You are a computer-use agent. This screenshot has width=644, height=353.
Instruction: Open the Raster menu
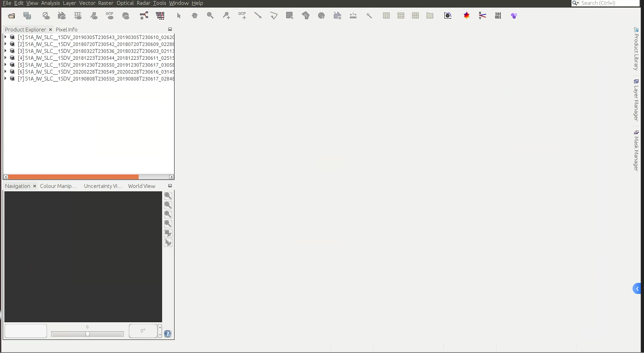click(x=106, y=3)
